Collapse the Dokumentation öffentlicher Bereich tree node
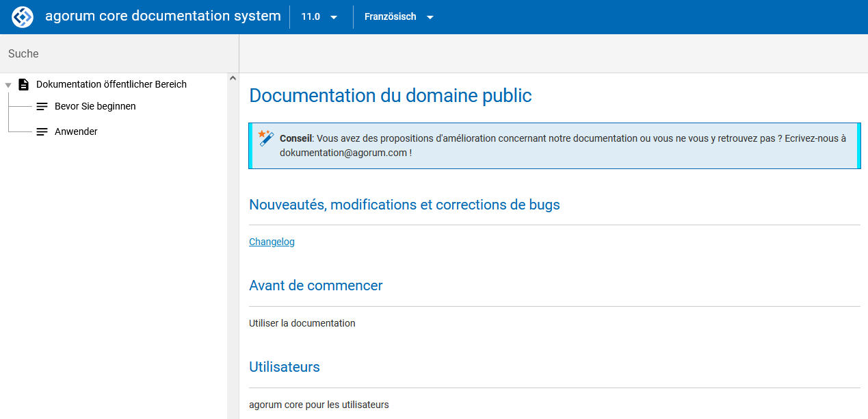Viewport: 868px width, 419px height. [x=8, y=85]
